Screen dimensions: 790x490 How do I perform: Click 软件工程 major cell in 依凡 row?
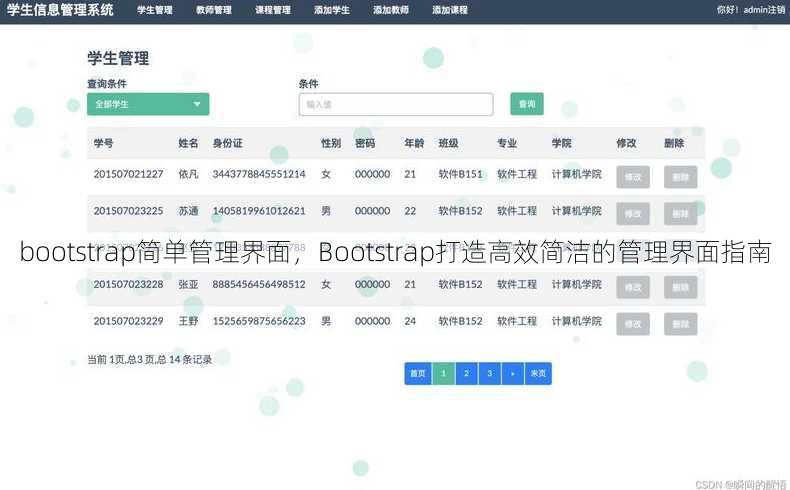tap(517, 174)
